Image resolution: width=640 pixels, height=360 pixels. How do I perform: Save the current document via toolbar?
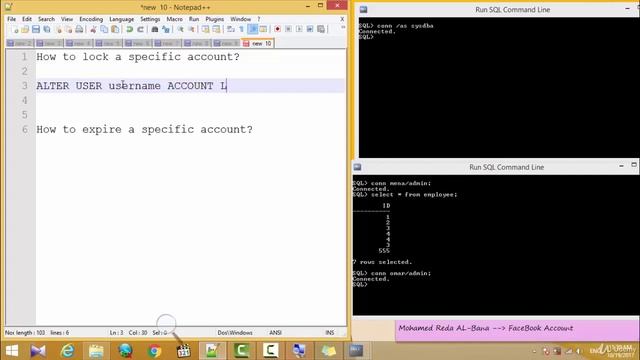point(36,29)
